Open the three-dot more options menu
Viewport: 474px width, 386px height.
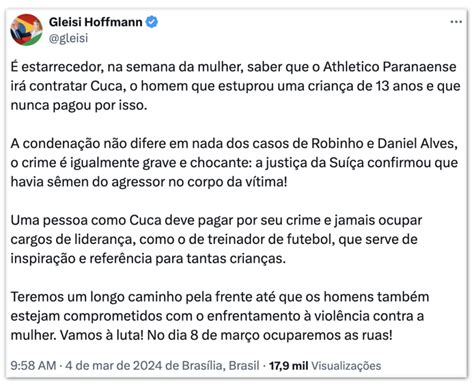[456, 22]
